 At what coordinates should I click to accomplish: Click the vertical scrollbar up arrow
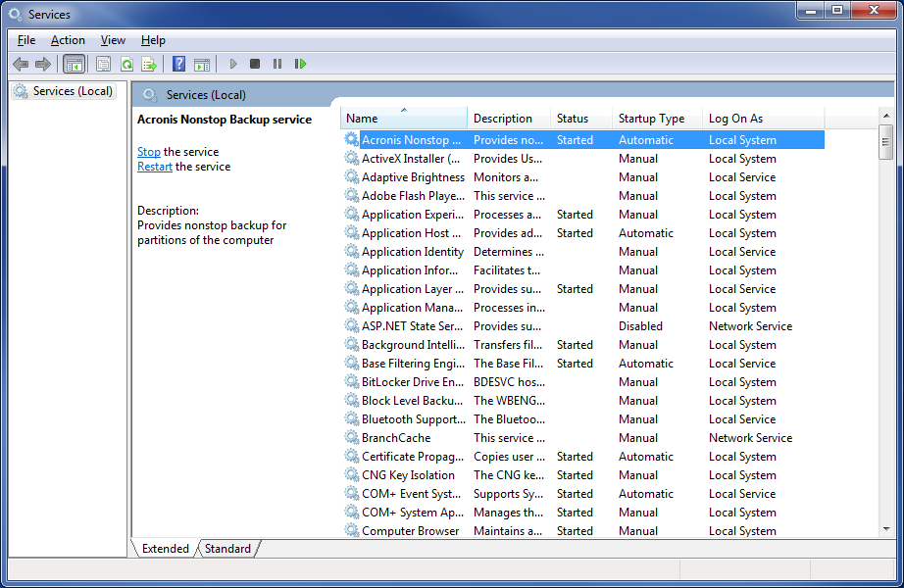tap(885, 117)
